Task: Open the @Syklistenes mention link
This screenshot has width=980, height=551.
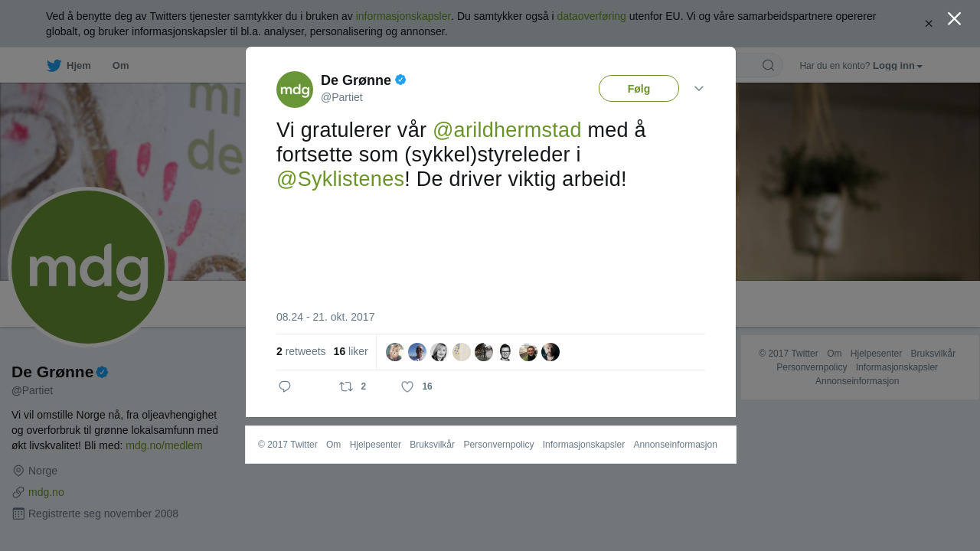Action: coord(340,179)
